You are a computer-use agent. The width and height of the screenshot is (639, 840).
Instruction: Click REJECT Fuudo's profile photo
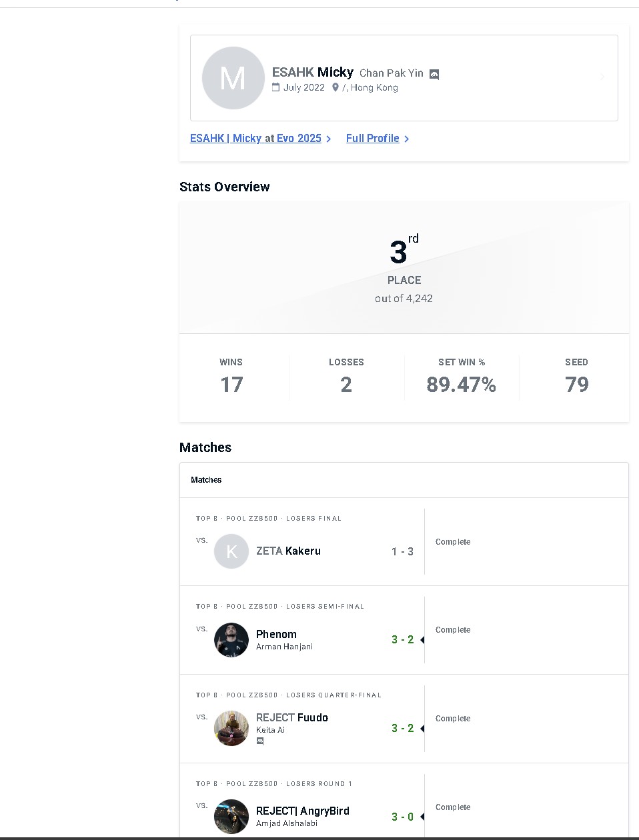click(231, 729)
